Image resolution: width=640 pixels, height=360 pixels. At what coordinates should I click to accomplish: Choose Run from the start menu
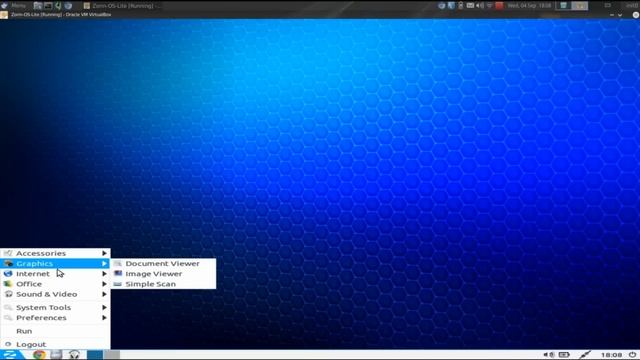tap(55, 331)
